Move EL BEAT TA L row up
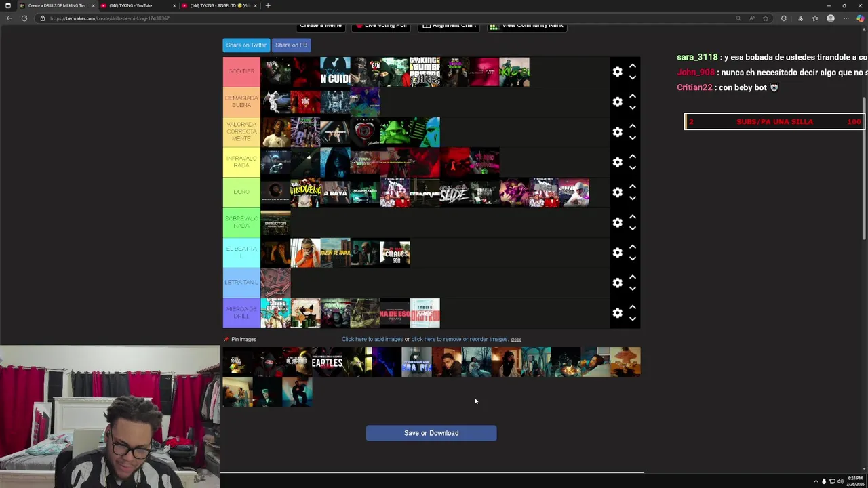The image size is (868, 488). click(632, 247)
